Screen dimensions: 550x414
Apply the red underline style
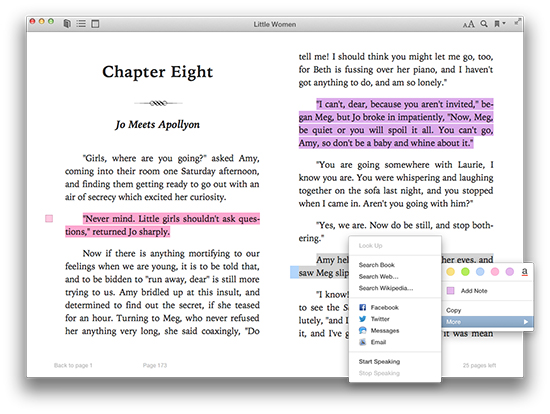(524, 272)
